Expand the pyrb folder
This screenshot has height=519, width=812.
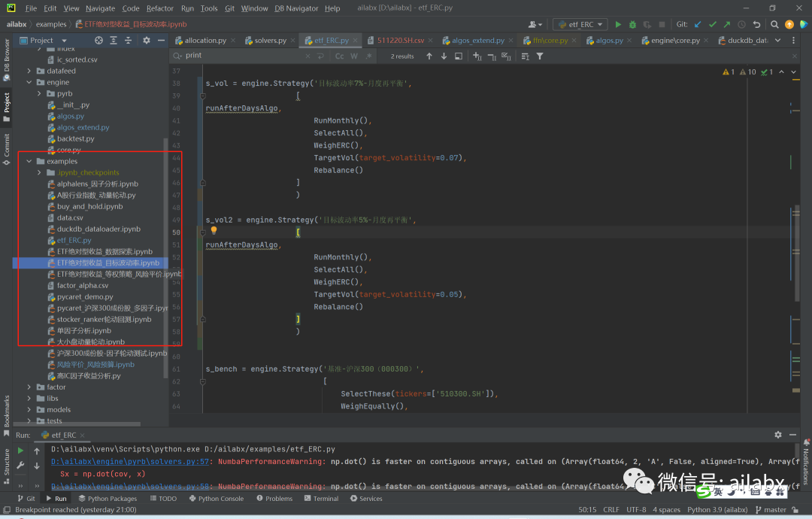(x=39, y=94)
